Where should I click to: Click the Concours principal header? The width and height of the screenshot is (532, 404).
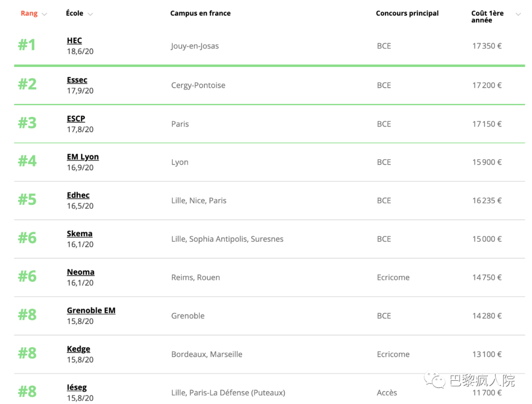pyautogui.click(x=407, y=13)
